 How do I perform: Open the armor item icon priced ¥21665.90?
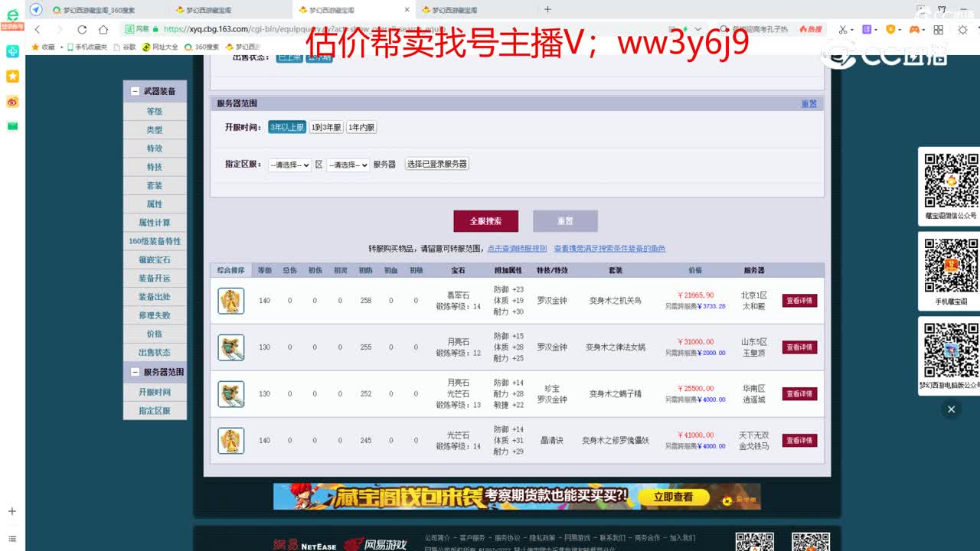tap(230, 301)
